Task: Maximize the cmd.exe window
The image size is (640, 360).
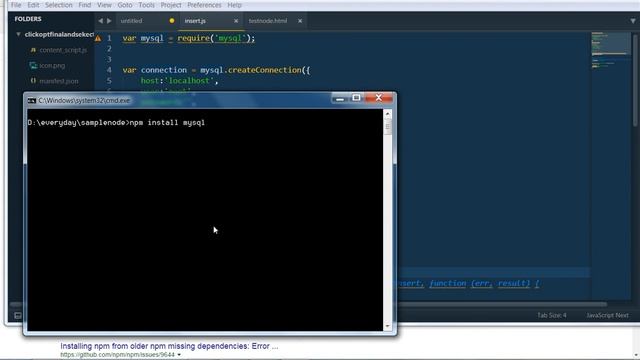Action: pyautogui.click(x=356, y=98)
